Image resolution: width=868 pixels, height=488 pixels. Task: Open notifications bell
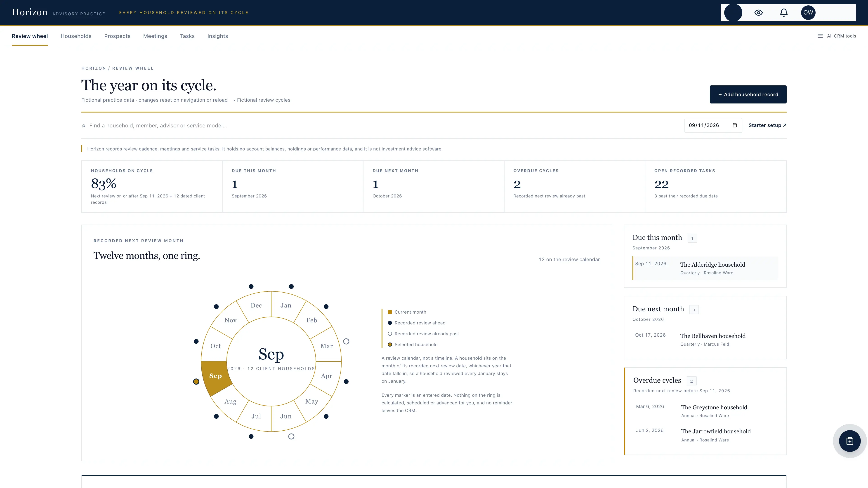(784, 13)
